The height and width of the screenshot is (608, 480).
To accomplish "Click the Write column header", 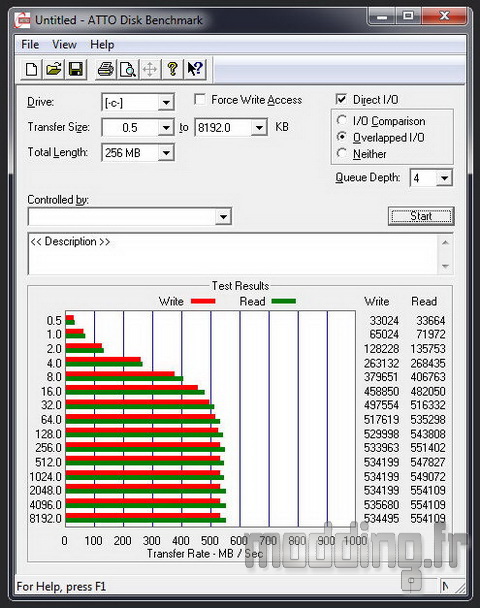I will 376,301.
